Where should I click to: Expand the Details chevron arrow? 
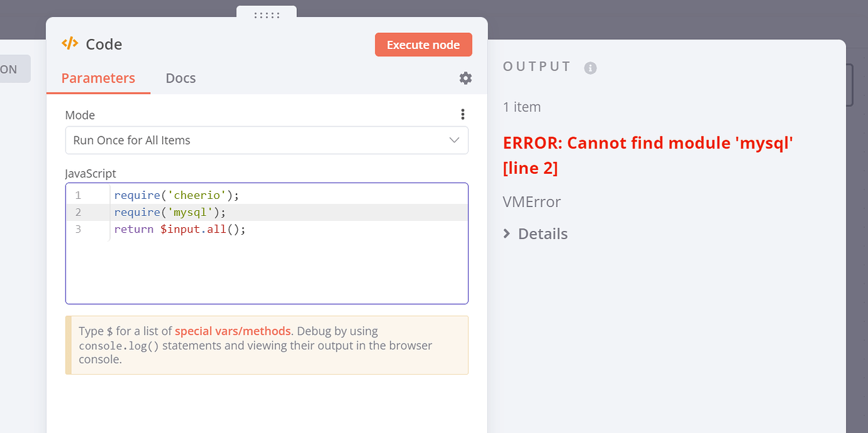[507, 233]
